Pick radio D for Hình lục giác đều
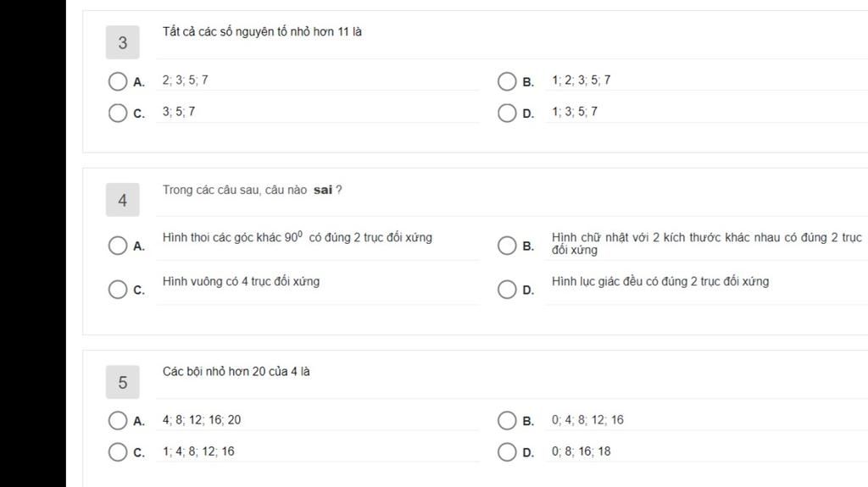This screenshot has width=868, height=487. click(507, 290)
